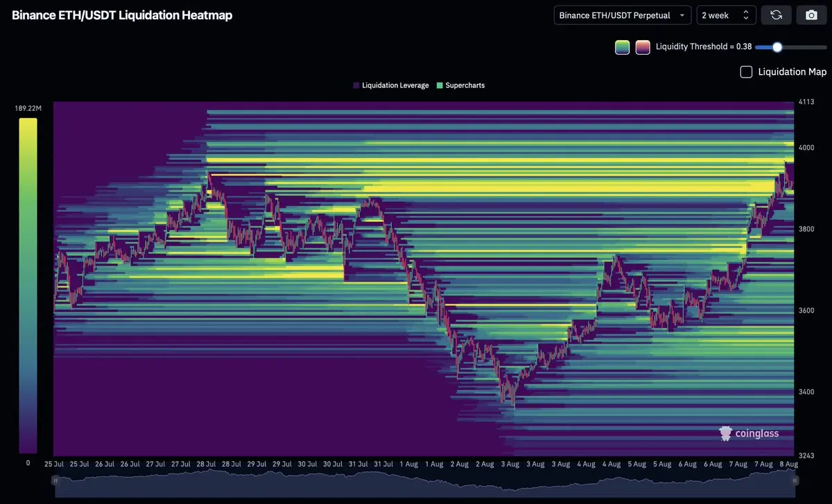
Task: Click the 189.22M scale maximum label
Action: pyautogui.click(x=28, y=109)
